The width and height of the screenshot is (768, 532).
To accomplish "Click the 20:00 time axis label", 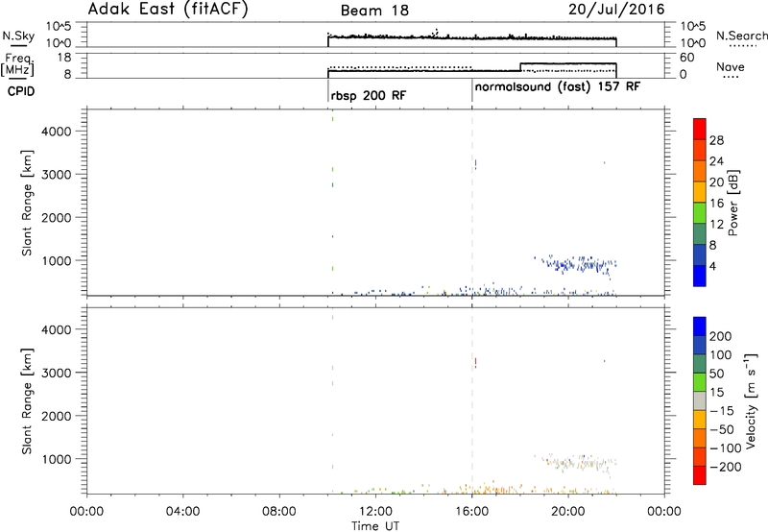I will click(568, 512).
